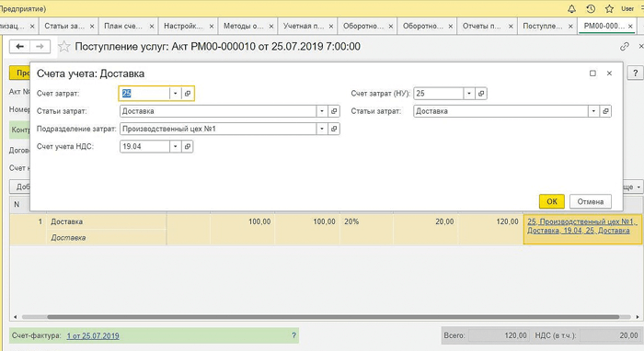Maximize the Счета учета dialog
The image size is (644, 351).
[592, 74]
